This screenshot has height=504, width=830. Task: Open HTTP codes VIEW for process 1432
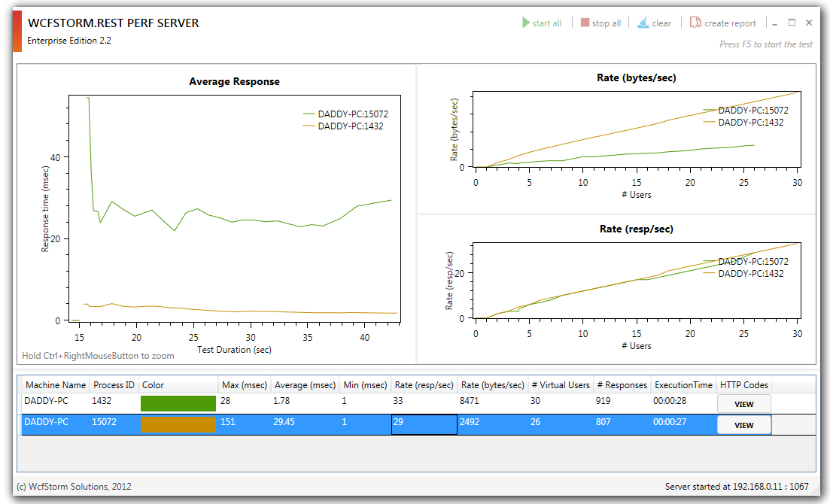(743, 404)
